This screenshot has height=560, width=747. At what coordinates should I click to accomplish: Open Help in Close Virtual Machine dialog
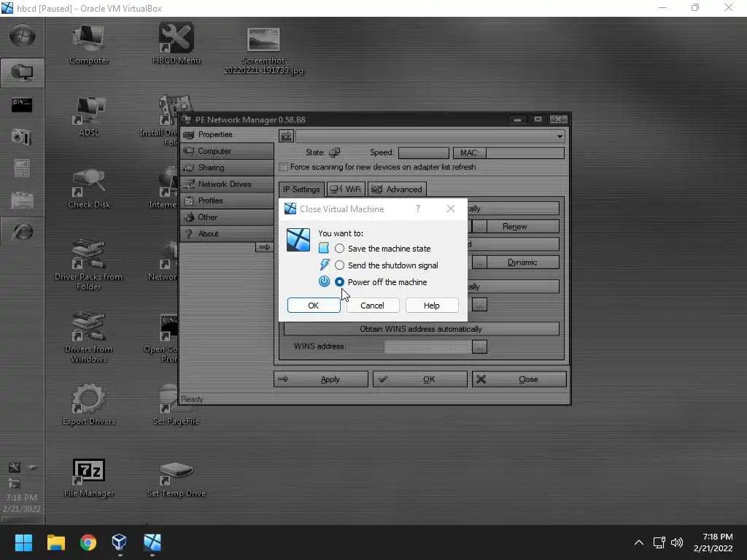click(432, 306)
